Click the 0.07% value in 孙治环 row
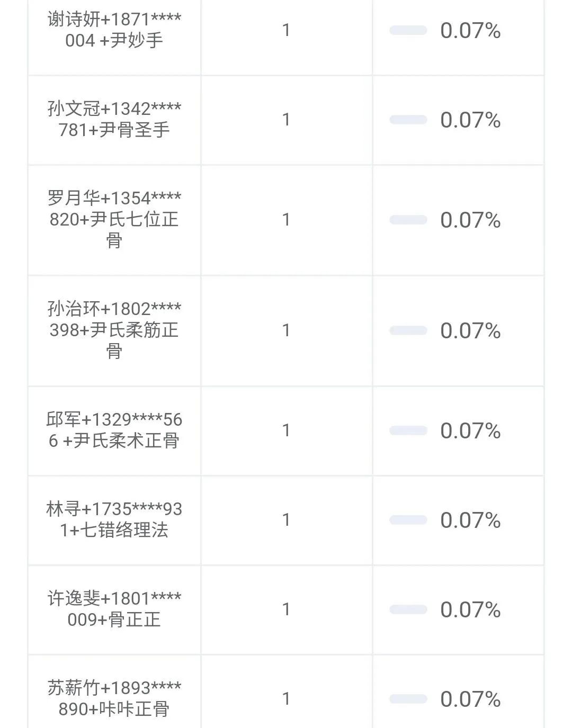The height and width of the screenshot is (728, 572). point(470,331)
